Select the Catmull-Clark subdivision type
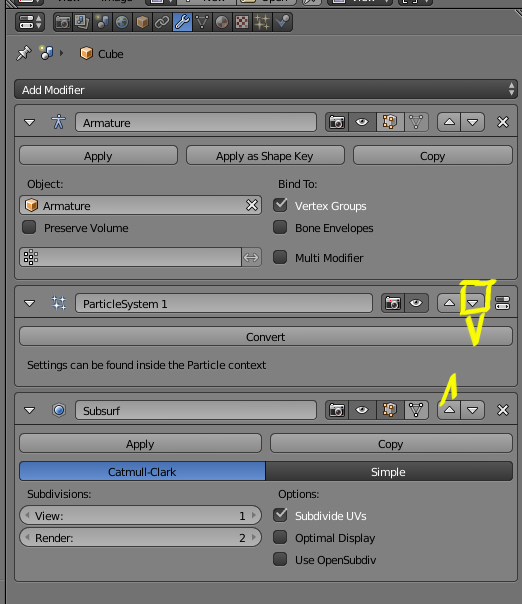Image resolution: width=522 pixels, height=604 pixels. coord(142,471)
